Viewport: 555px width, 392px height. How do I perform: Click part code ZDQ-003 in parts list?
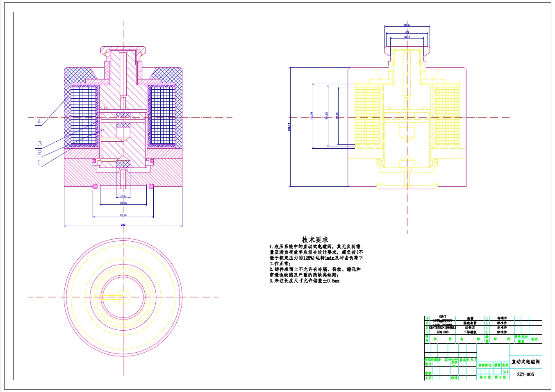coord(443,332)
